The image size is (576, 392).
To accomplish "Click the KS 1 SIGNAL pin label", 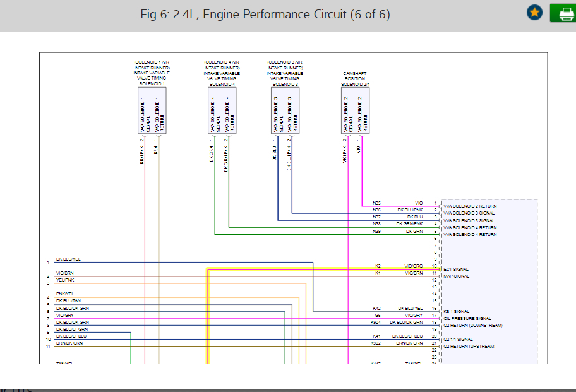I will [x=456, y=311].
